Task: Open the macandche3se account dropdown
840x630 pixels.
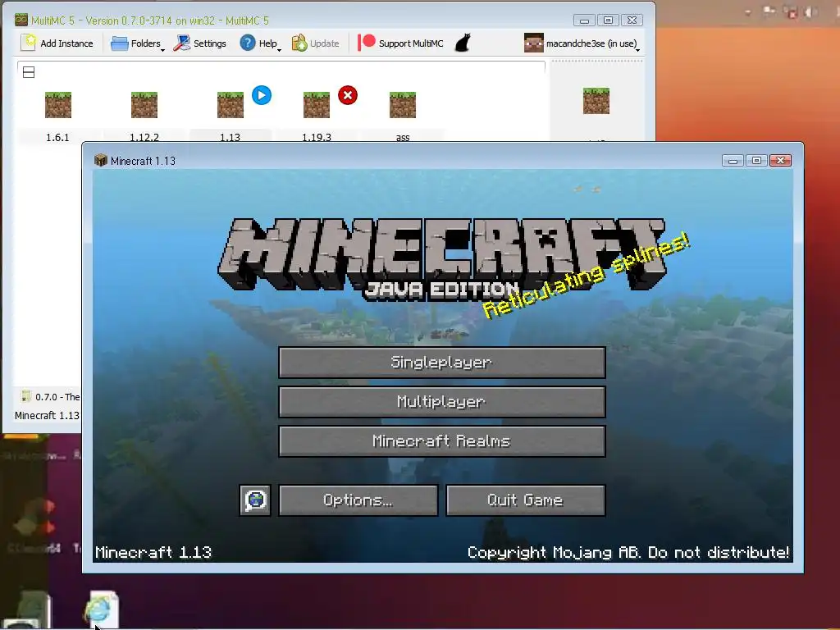Action: point(582,43)
